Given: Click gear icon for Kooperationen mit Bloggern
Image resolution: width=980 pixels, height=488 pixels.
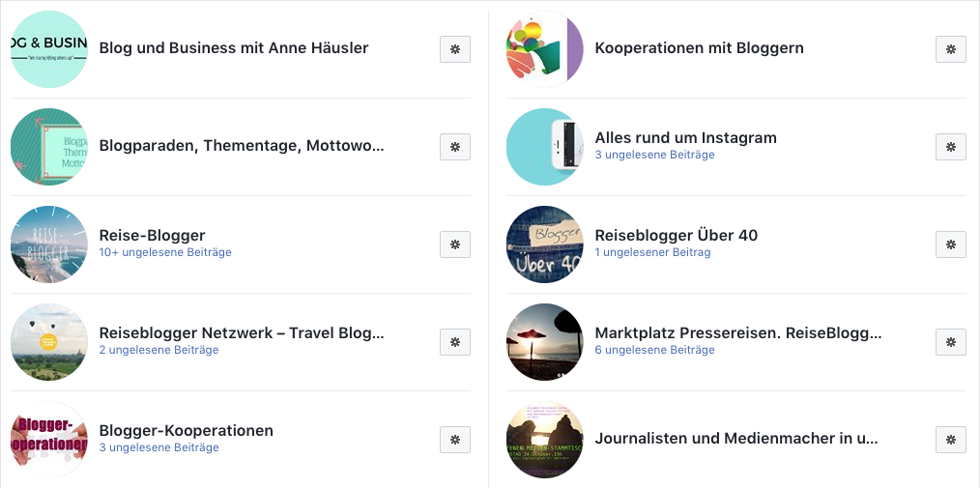Looking at the screenshot, I should pos(951,49).
